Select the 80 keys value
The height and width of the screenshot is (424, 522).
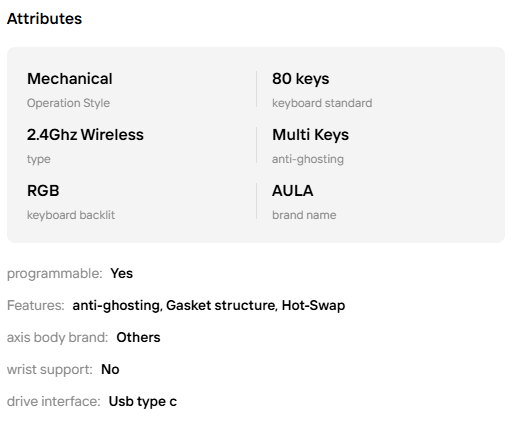[300, 79]
